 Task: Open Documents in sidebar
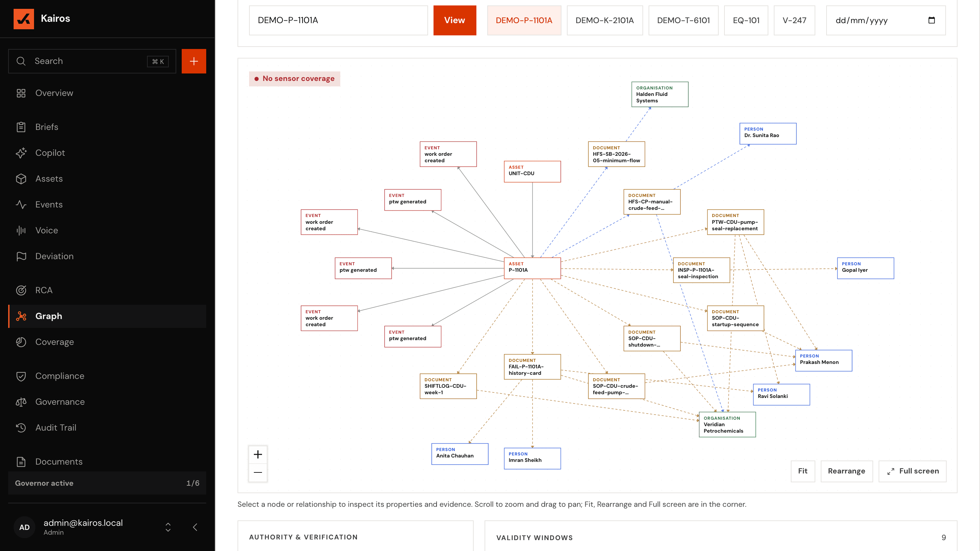(107, 461)
